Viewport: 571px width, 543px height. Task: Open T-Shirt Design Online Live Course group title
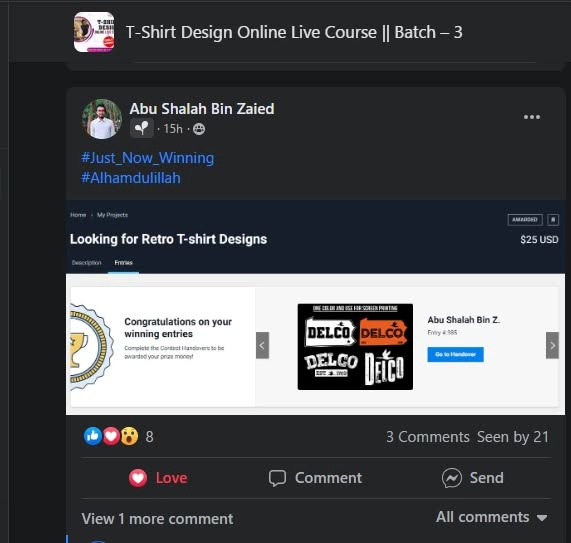[294, 32]
